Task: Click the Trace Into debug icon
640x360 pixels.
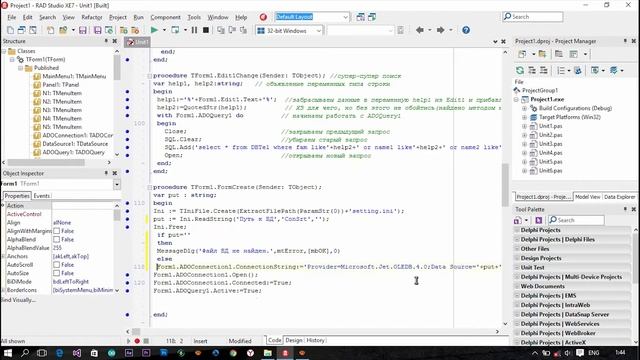Action: tap(221, 30)
